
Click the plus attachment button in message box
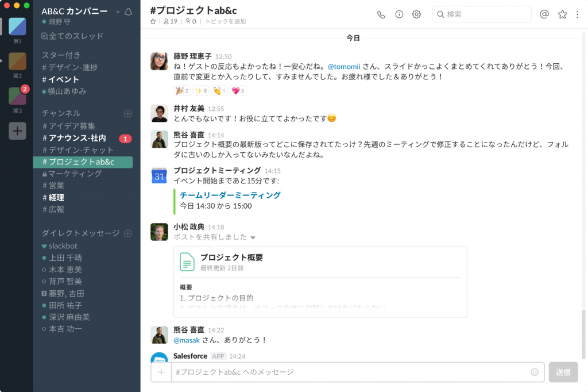click(x=161, y=372)
